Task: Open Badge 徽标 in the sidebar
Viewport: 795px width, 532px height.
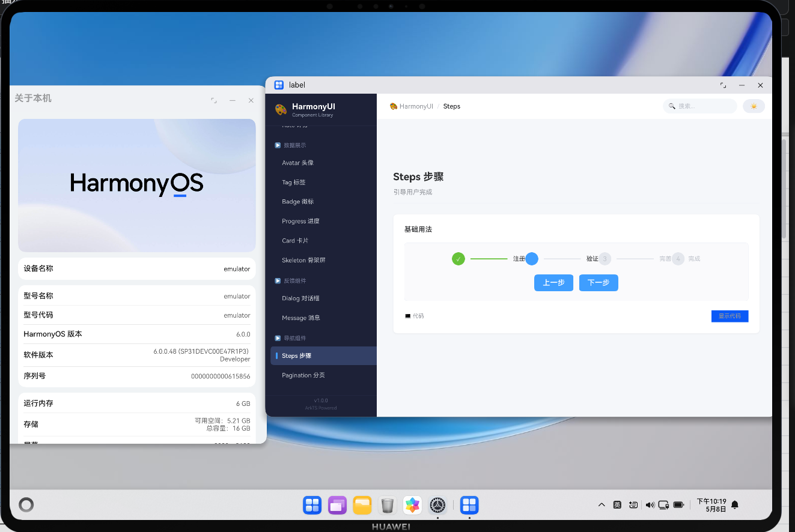Action: 323,202
